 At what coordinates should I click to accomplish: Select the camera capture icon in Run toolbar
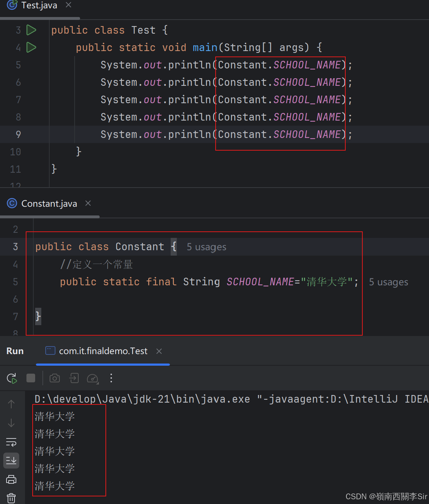(55, 378)
